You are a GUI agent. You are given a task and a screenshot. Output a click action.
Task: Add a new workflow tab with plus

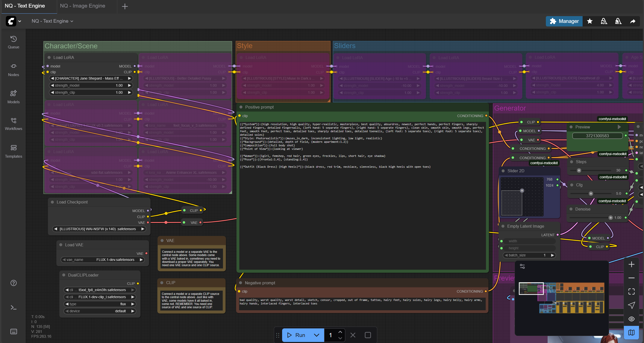pos(125,6)
